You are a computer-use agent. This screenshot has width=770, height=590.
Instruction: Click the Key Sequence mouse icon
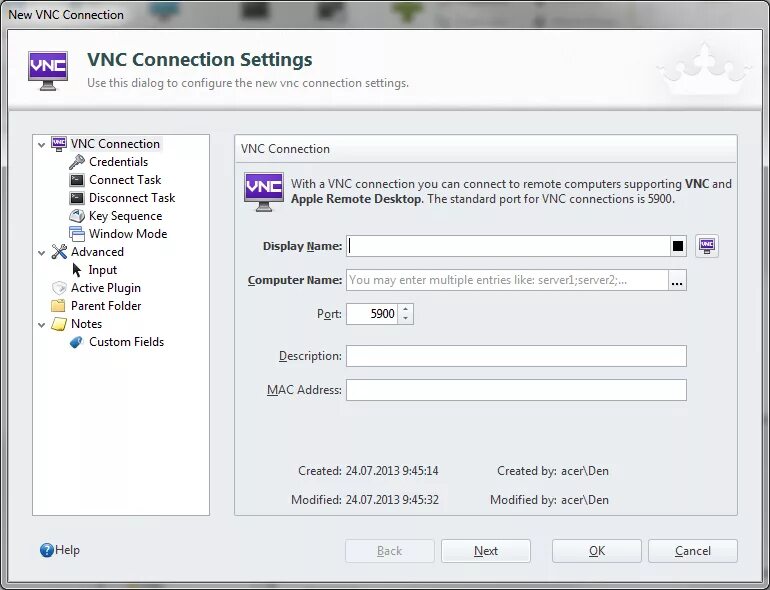coord(77,216)
